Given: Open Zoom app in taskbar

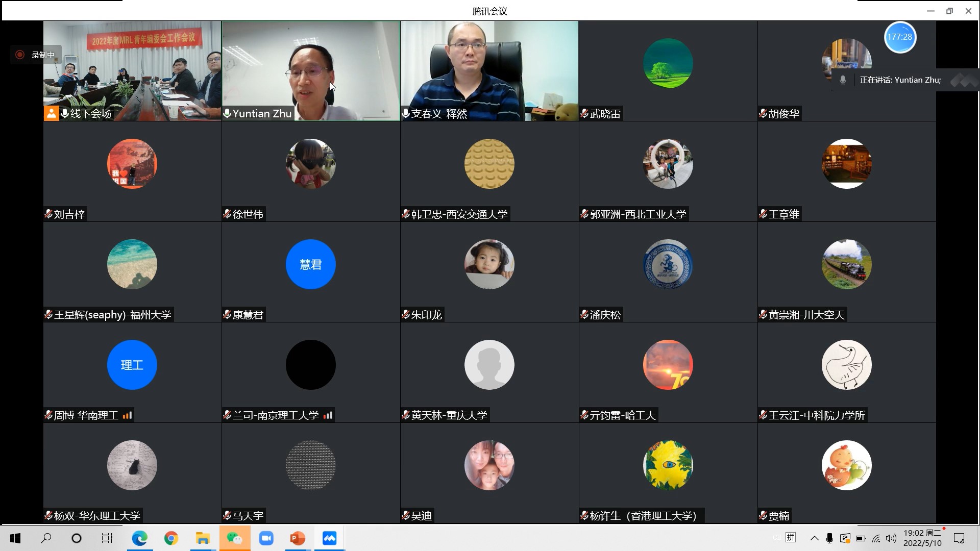Looking at the screenshot, I should (x=266, y=538).
